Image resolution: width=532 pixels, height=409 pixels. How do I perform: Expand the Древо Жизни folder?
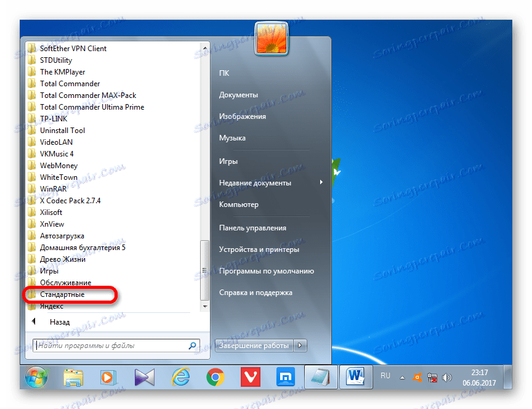(62, 259)
